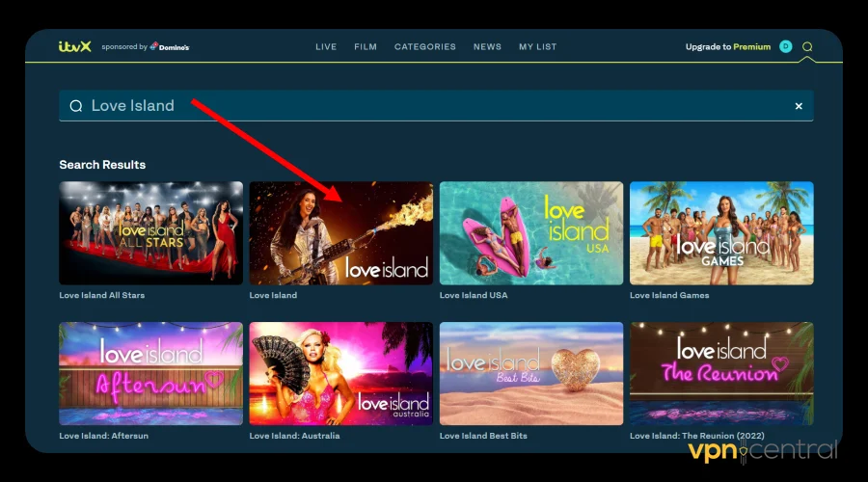Image resolution: width=868 pixels, height=482 pixels.
Task: Click the 'Love Island Best Bits' title text
Action: 483,436
